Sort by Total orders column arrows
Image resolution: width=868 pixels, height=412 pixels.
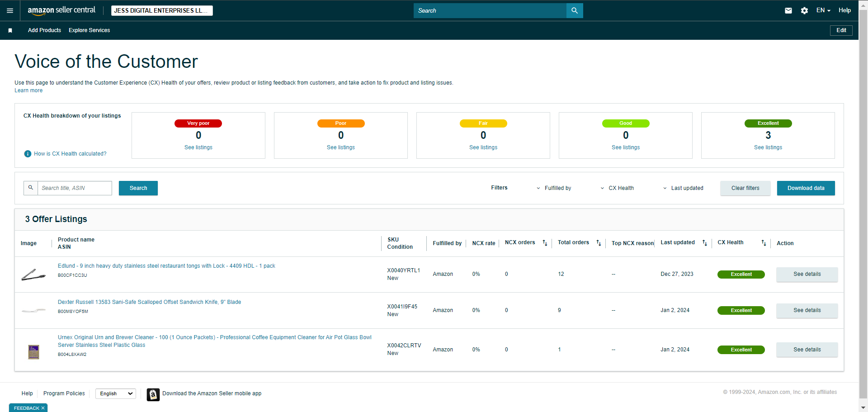click(599, 243)
